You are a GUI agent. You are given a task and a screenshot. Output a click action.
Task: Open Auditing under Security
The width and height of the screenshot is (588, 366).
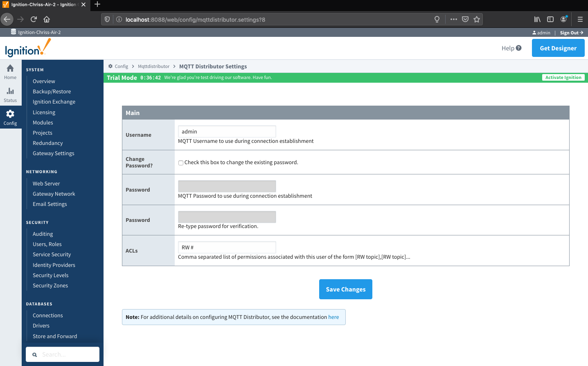point(43,234)
